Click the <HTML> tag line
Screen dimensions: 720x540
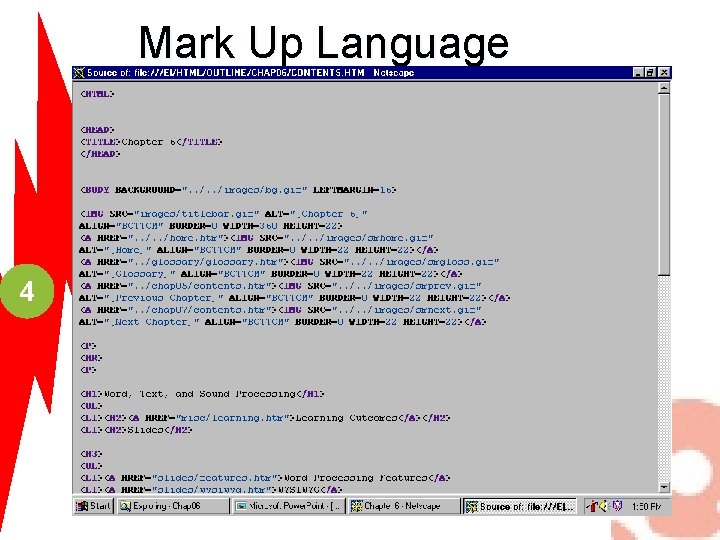[x=97, y=94]
